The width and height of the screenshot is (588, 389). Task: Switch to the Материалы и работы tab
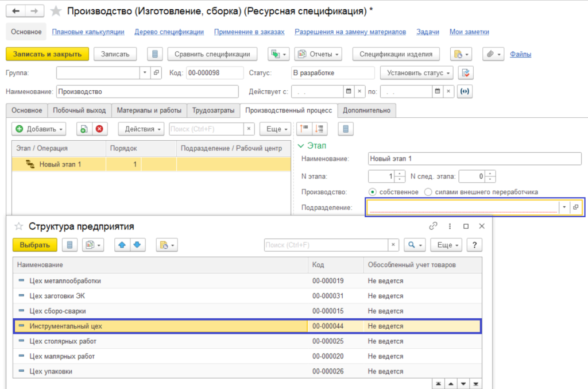[x=149, y=110]
